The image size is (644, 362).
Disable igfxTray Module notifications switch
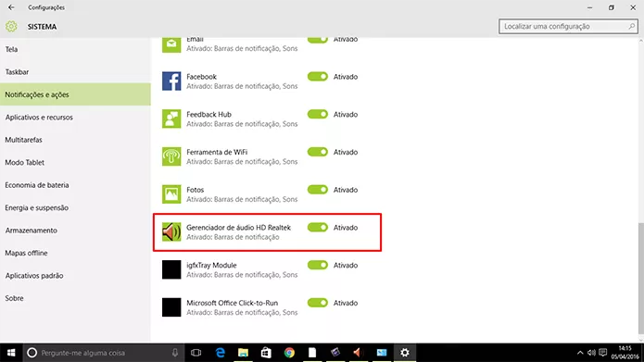tap(318, 266)
